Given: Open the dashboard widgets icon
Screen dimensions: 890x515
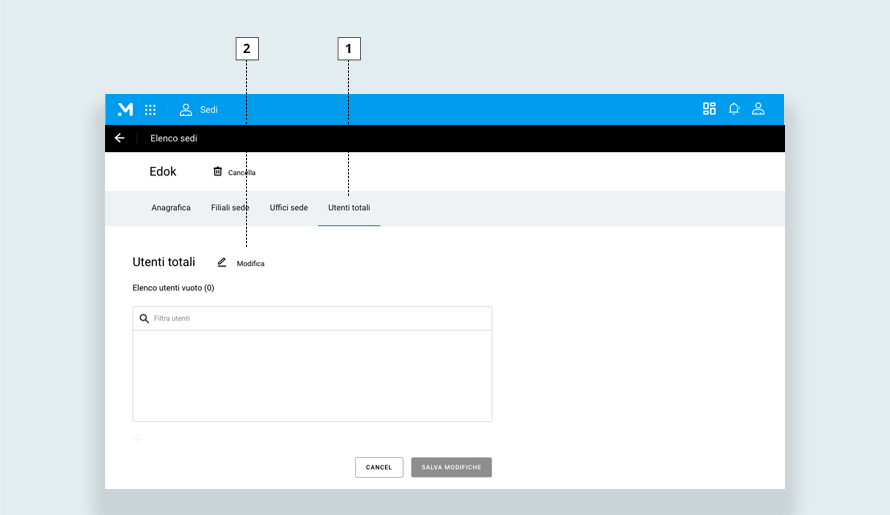Looking at the screenshot, I should coord(709,108).
